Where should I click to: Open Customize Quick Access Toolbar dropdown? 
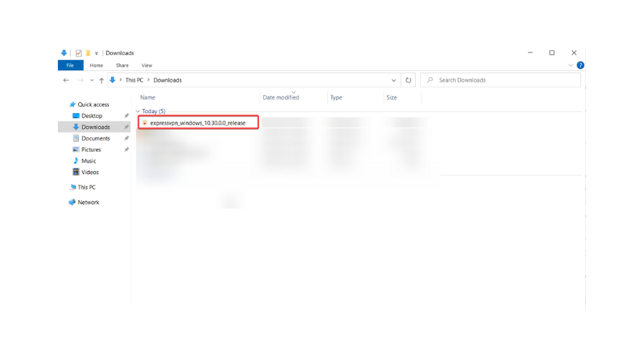[97, 53]
